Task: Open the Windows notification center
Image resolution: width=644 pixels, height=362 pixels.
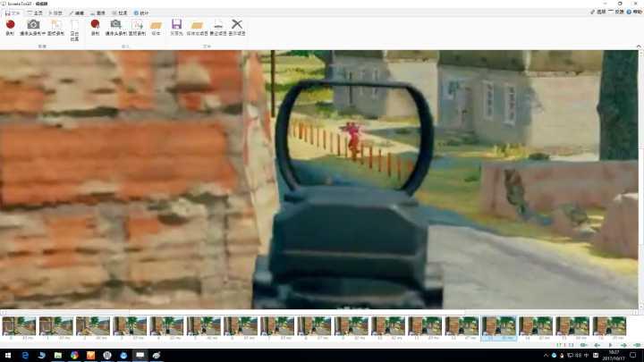Action: click(x=634, y=355)
